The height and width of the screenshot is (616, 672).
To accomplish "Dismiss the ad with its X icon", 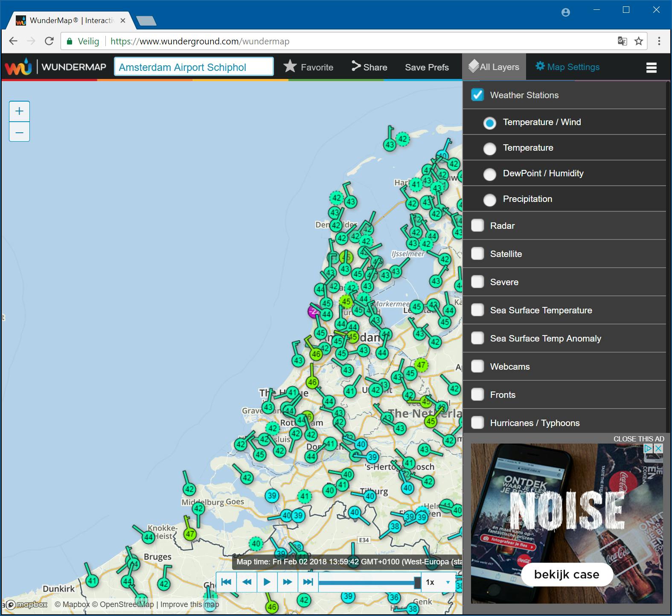I will coord(658,448).
